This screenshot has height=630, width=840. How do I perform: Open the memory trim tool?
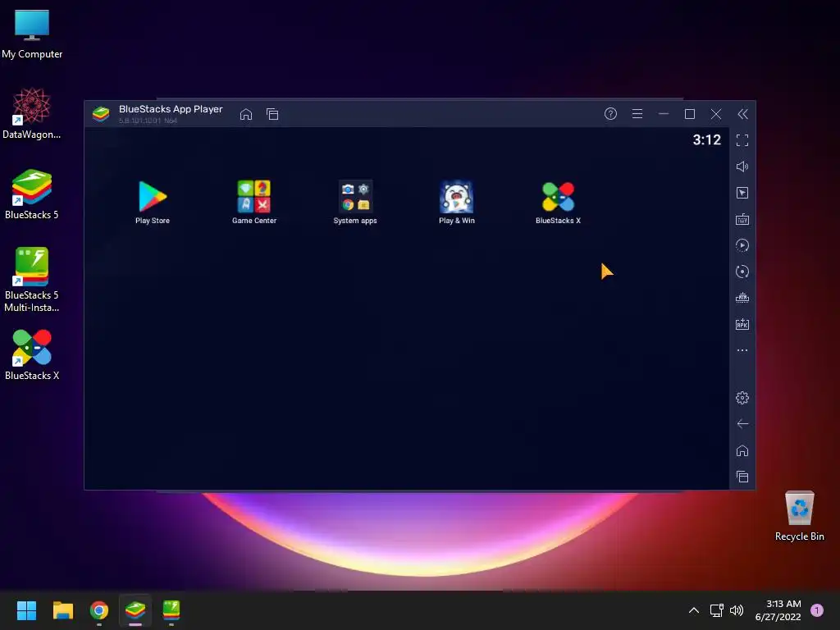(x=742, y=298)
